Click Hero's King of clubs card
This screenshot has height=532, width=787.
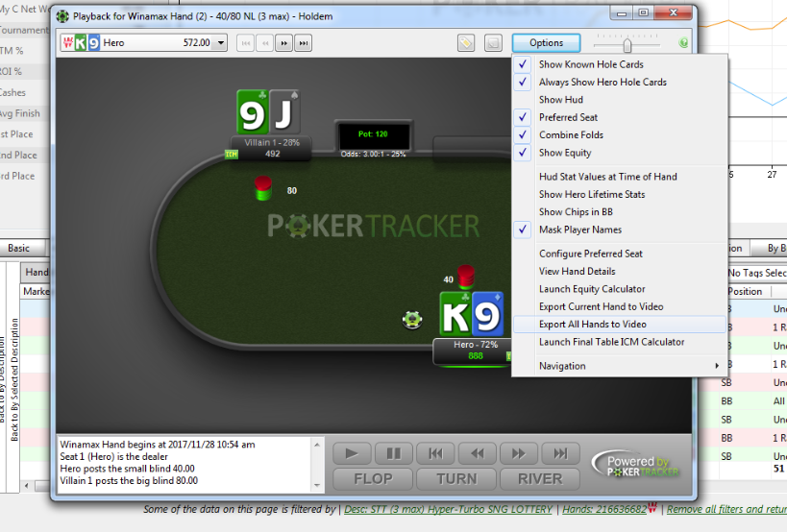coord(455,314)
